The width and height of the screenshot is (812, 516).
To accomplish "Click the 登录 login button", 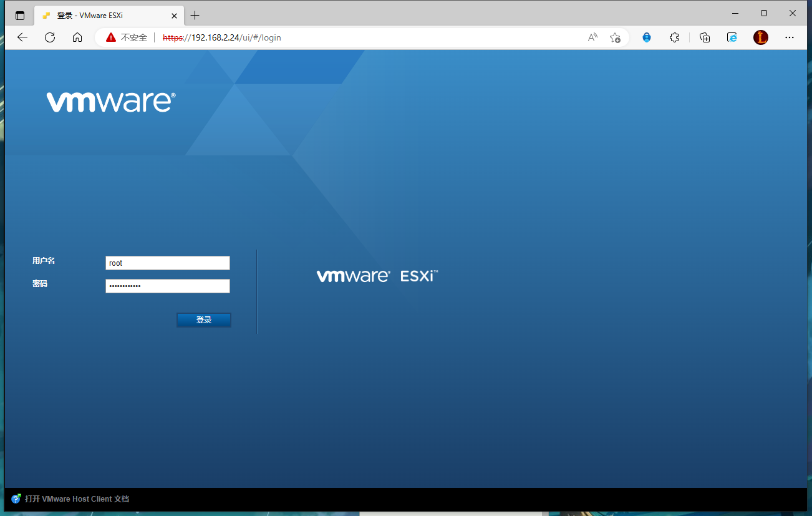I will pos(204,320).
